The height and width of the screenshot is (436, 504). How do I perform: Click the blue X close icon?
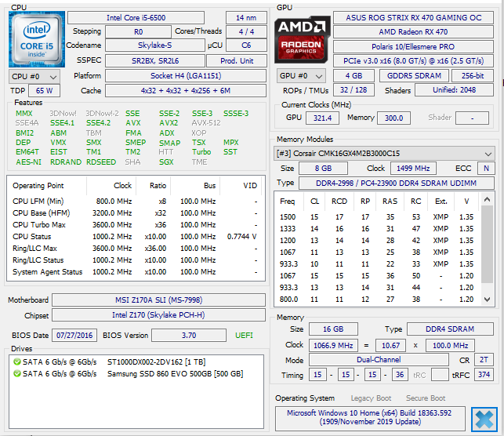tap(484, 420)
